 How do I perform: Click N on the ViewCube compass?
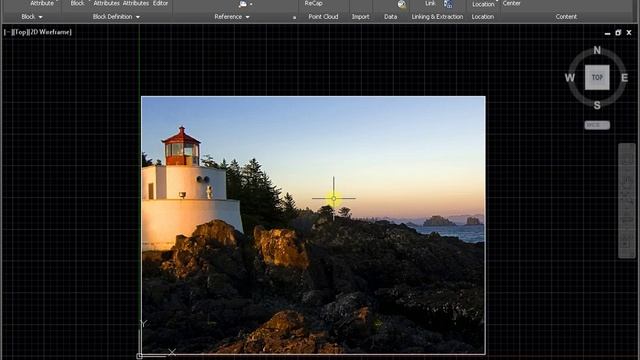tap(597, 50)
